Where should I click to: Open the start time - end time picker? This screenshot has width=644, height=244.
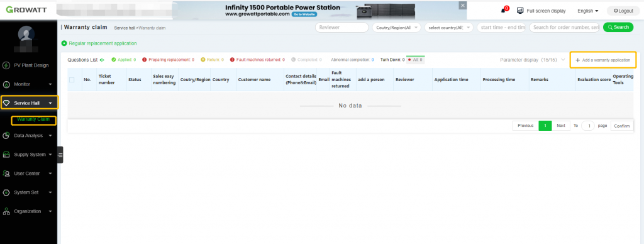click(x=501, y=27)
